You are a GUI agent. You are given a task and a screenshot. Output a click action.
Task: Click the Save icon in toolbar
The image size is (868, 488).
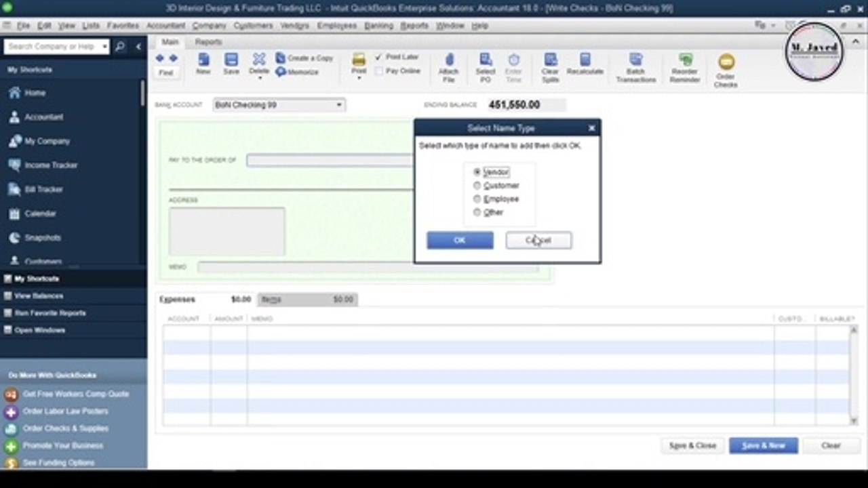point(231,60)
